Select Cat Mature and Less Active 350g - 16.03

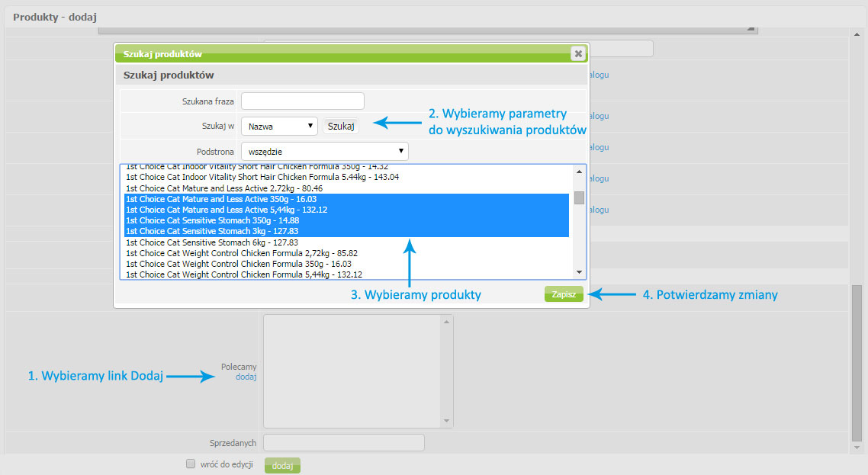tap(346, 199)
